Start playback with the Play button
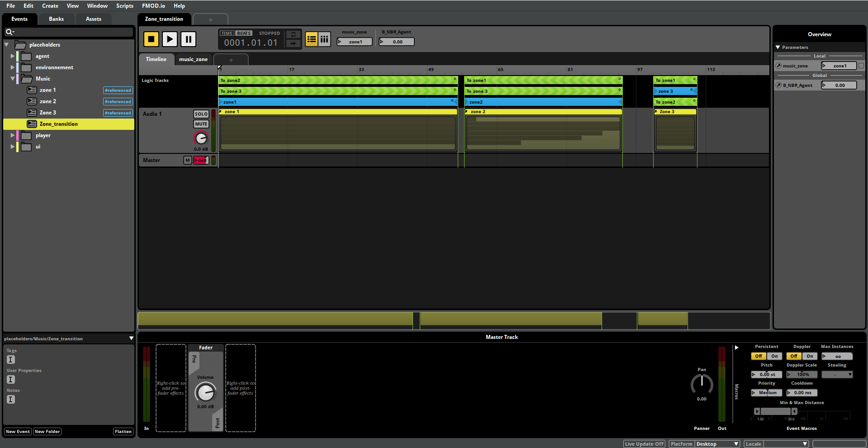The image size is (868, 448). (x=170, y=39)
